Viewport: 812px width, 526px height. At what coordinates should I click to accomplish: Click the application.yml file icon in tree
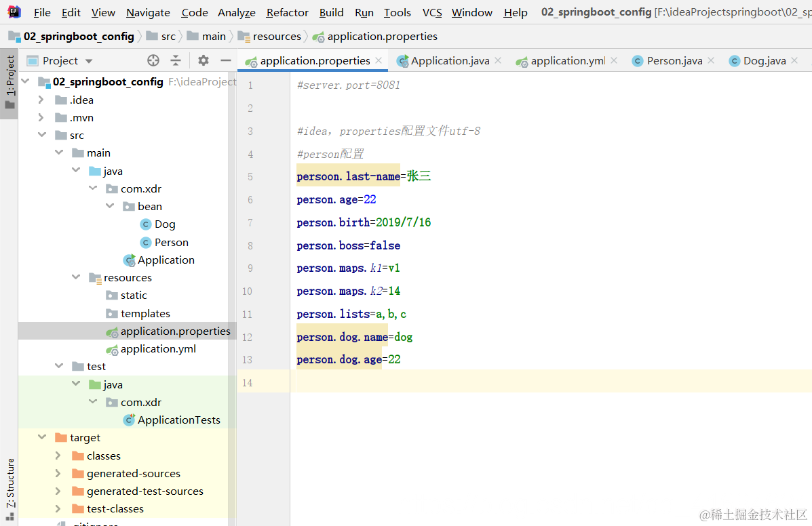coord(112,350)
